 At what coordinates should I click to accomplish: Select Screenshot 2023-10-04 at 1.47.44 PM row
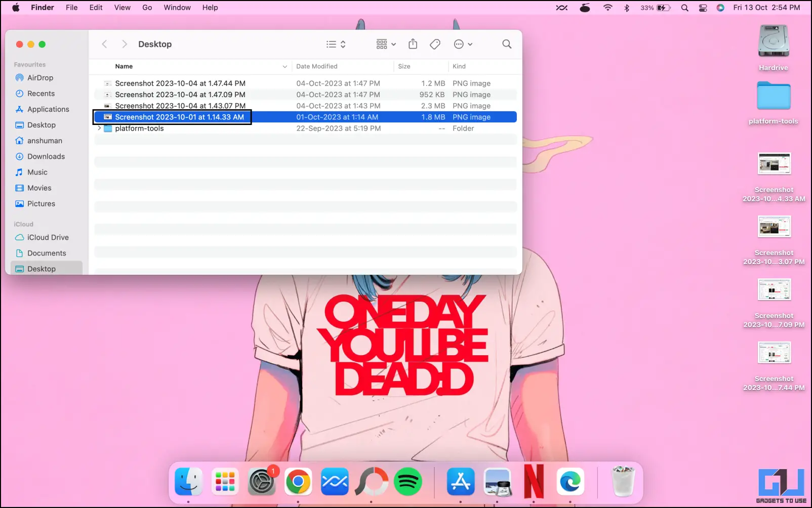pos(305,83)
